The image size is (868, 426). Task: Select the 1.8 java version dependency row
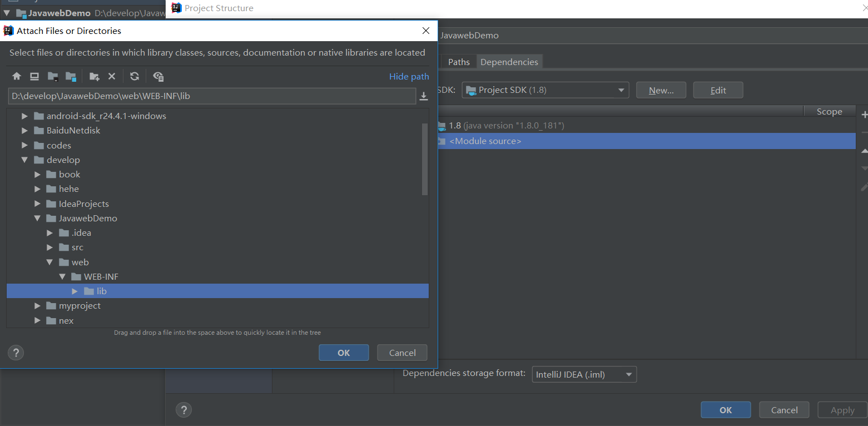click(x=646, y=126)
